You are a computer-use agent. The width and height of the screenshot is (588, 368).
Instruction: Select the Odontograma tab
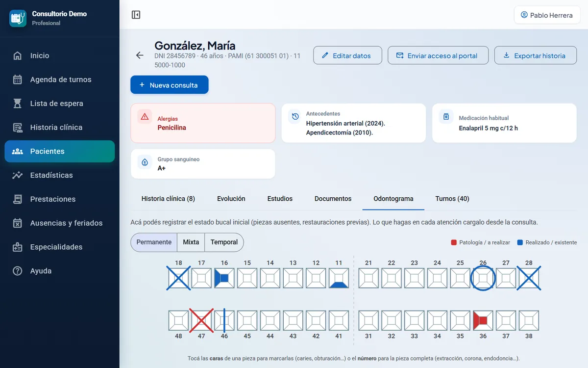click(x=393, y=199)
